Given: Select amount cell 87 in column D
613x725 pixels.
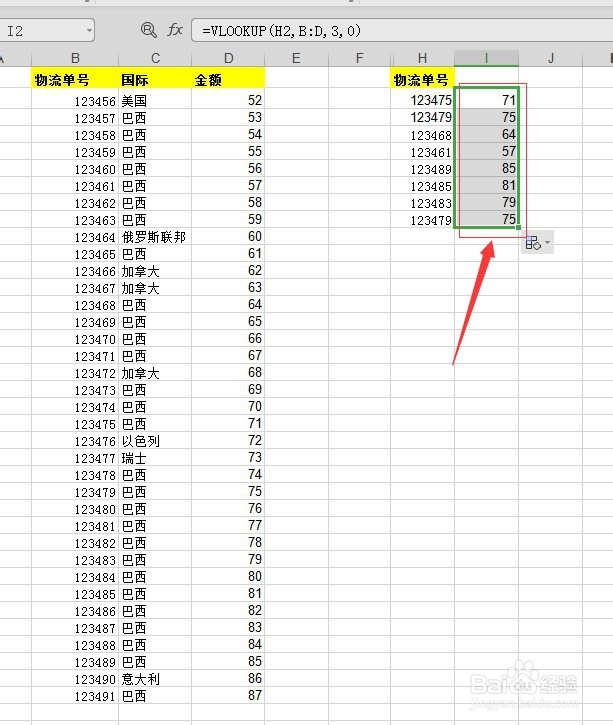Looking at the screenshot, I should [228, 695].
